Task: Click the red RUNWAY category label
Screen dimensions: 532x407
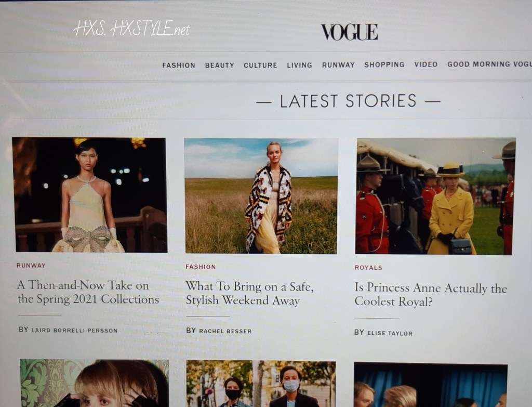Action: 31,266
